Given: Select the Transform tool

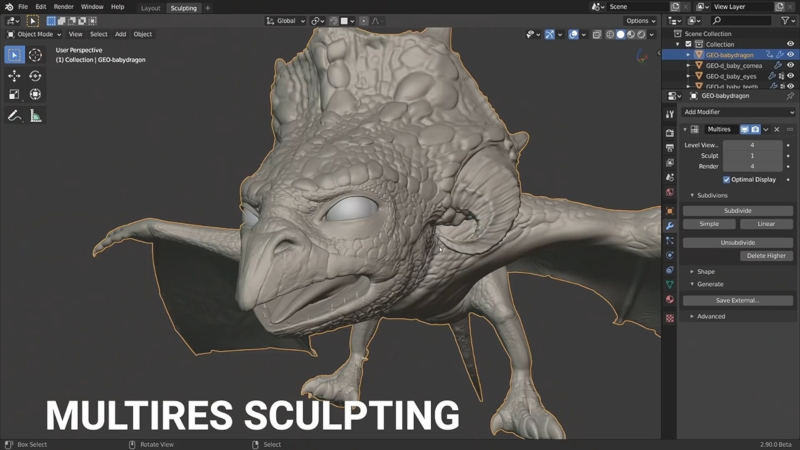Looking at the screenshot, I should [35, 94].
